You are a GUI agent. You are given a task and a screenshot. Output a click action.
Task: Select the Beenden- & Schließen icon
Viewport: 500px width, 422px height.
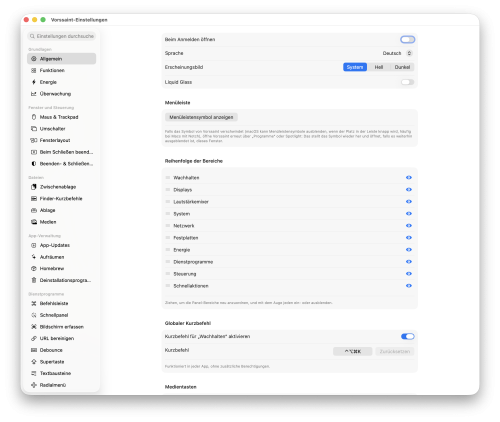pos(34,164)
